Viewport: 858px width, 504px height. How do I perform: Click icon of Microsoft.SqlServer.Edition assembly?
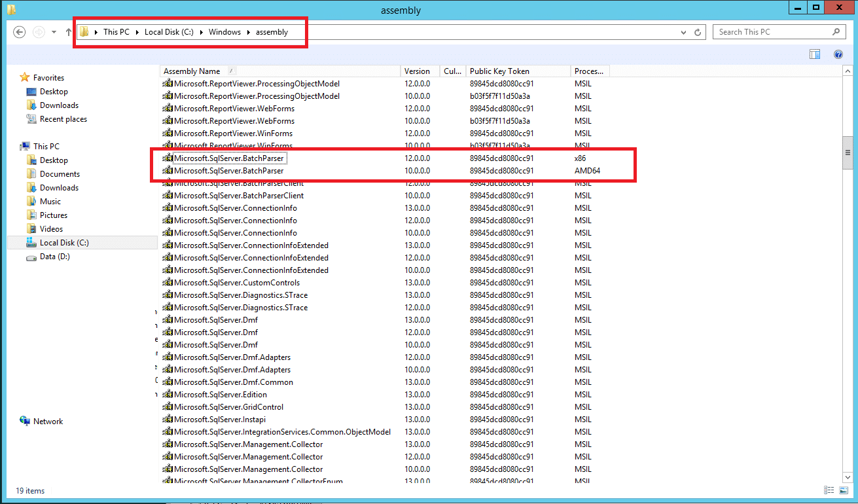(x=168, y=395)
